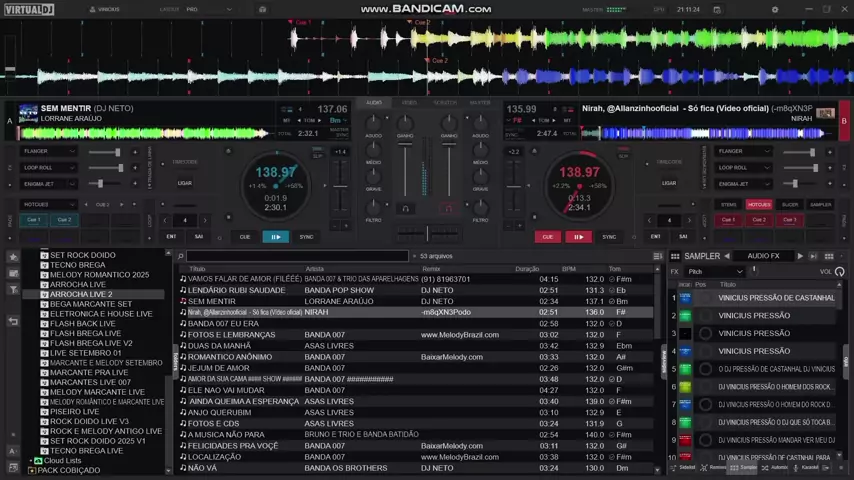Switch to the STEMS pad tab on deck B
Image resolution: width=854 pixels, height=480 pixels.
729,204
